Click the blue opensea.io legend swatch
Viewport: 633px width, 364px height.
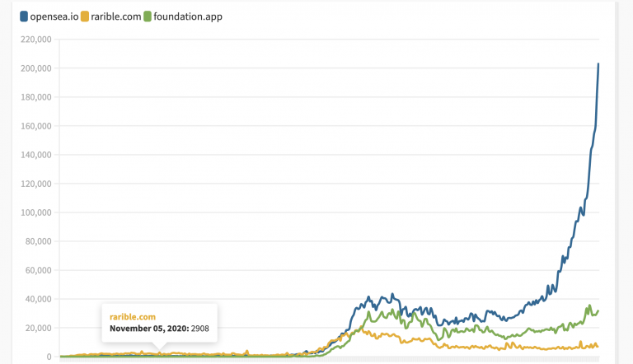pyautogui.click(x=24, y=16)
